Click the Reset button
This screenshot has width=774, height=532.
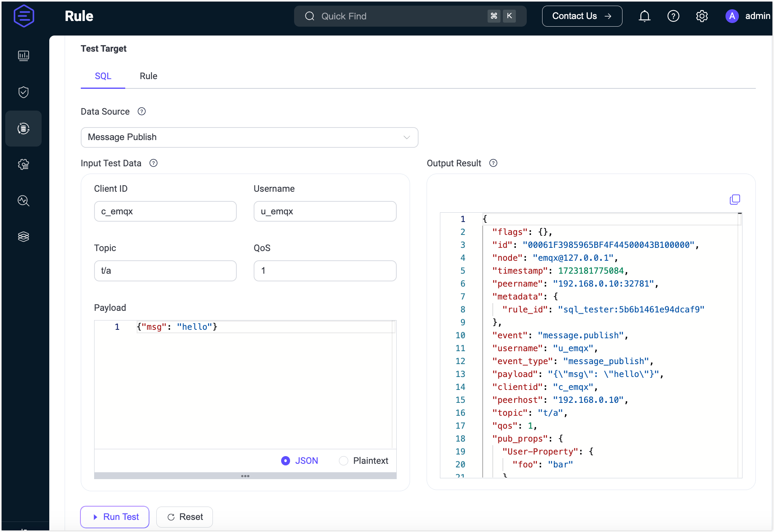(x=185, y=517)
